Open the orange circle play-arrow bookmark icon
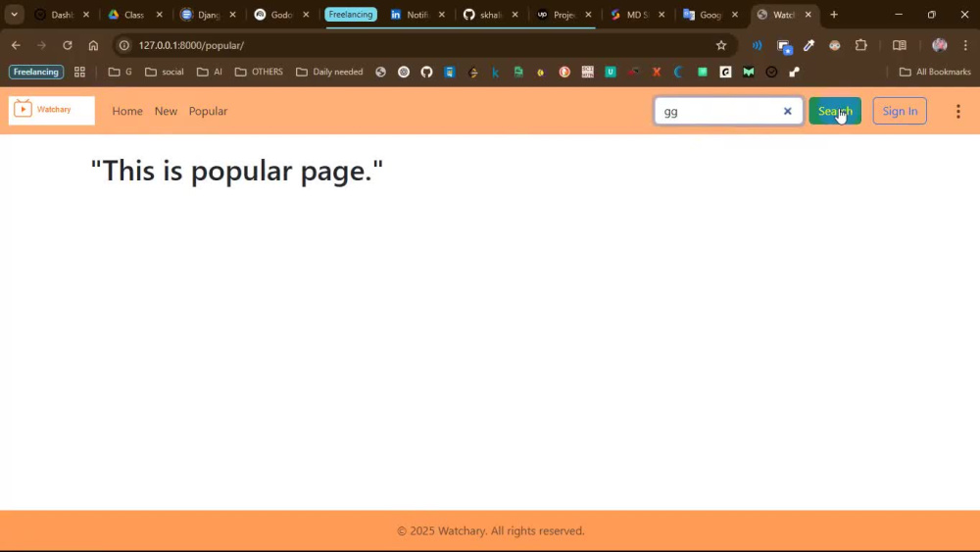The height and width of the screenshot is (552, 980). pyautogui.click(x=564, y=72)
